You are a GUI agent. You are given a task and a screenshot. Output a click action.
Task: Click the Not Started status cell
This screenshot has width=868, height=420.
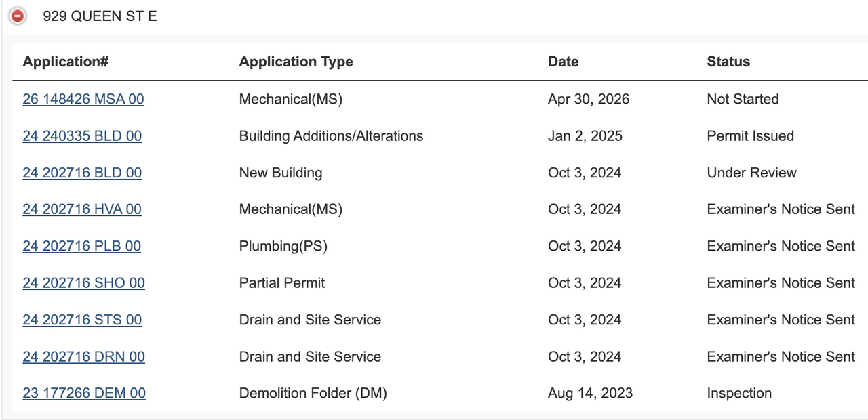[x=743, y=100]
